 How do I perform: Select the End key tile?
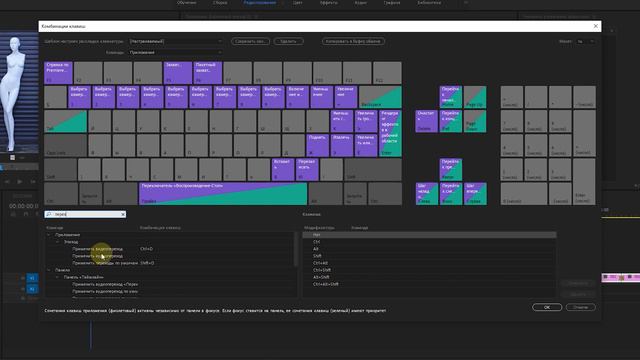(451, 121)
